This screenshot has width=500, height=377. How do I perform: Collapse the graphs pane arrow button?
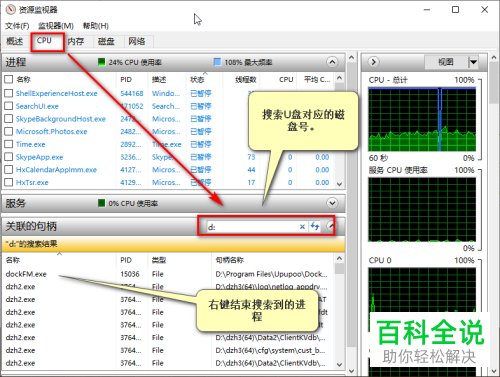click(374, 62)
